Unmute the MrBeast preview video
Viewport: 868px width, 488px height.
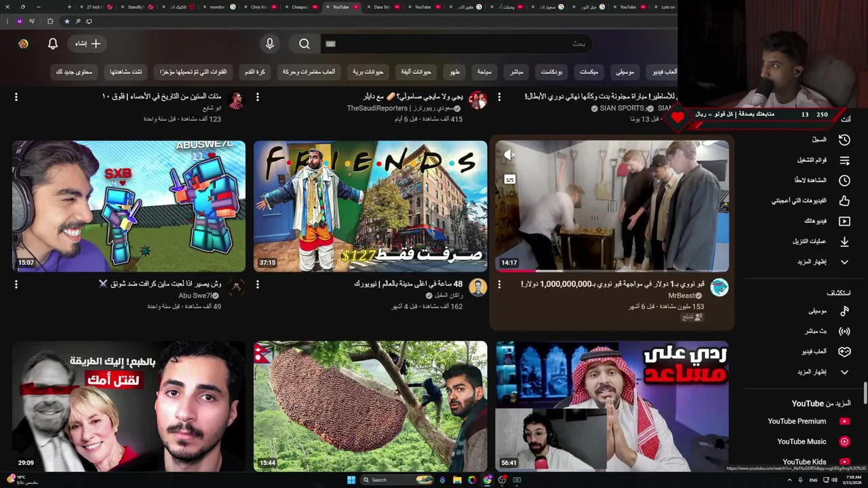click(x=510, y=155)
